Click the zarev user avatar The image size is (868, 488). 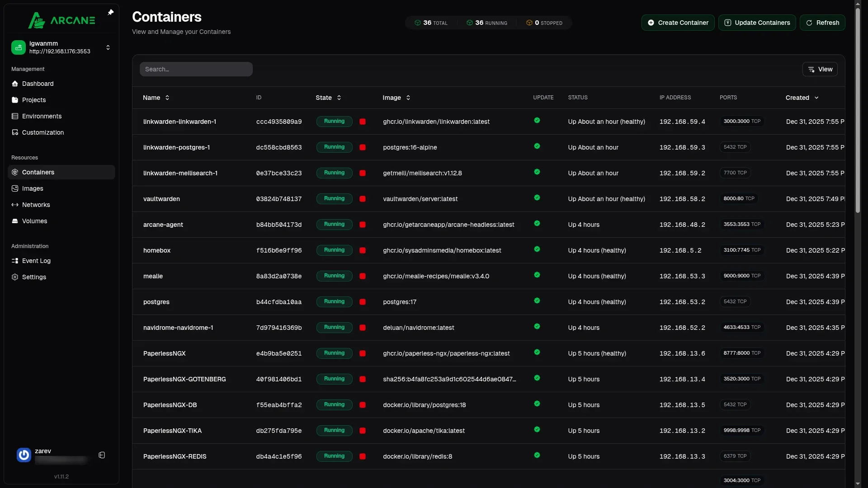coord(24,455)
